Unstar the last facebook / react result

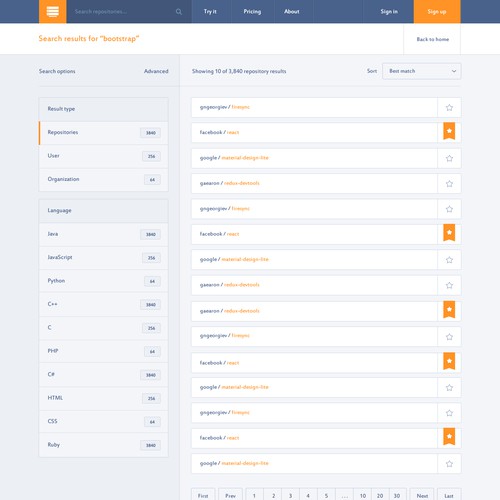tap(449, 437)
